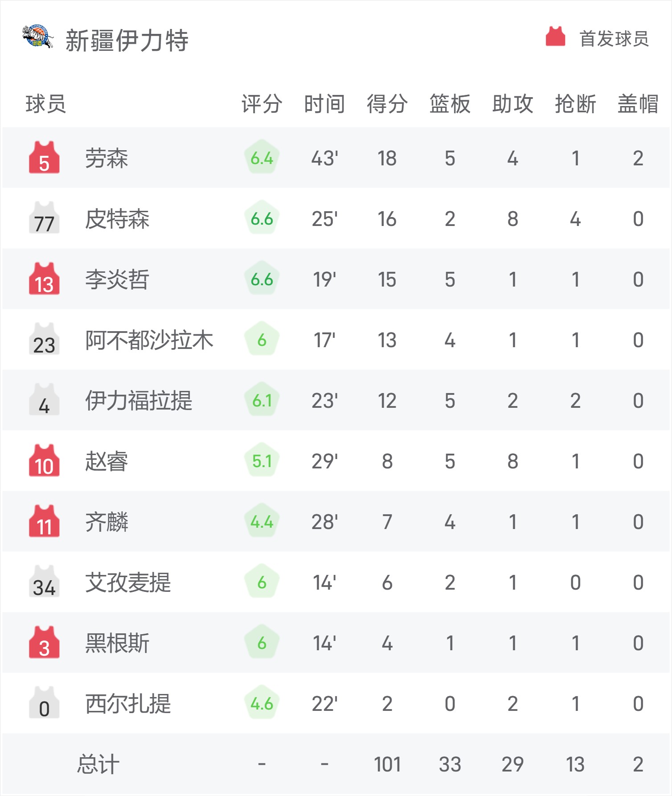Click the red jersey icon numbered 10
The height and width of the screenshot is (796, 672).
[x=44, y=460]
